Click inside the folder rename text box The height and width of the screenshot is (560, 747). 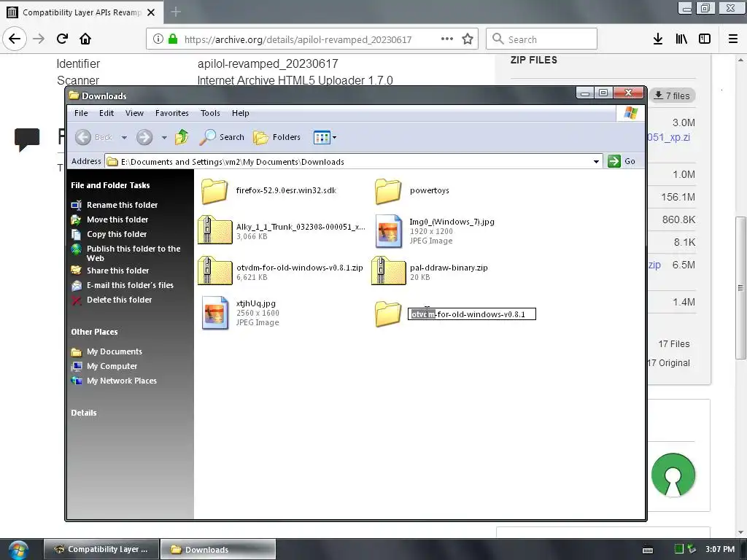[472, 314]
